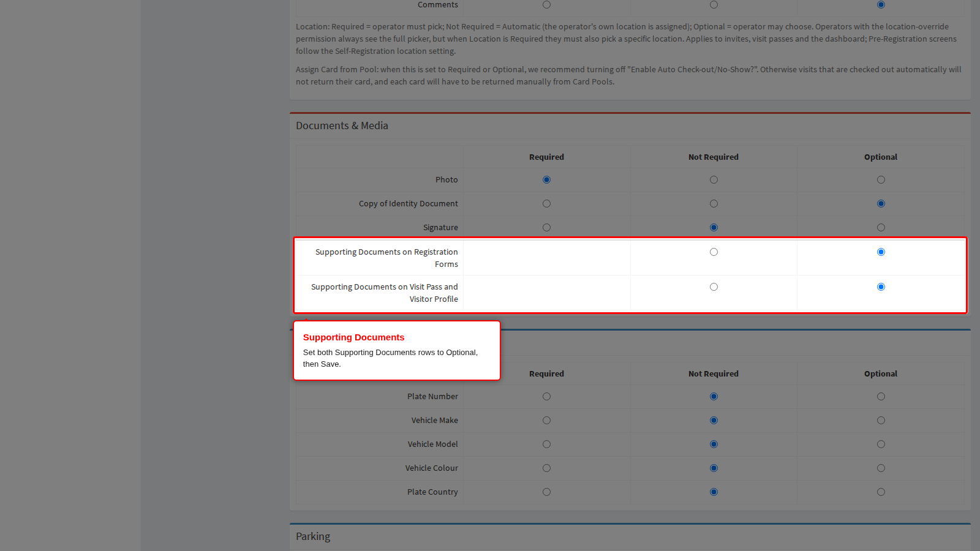Screen dimensions: 980x551
Task: Set Photo to Not Required
Action: pos(714,180)
